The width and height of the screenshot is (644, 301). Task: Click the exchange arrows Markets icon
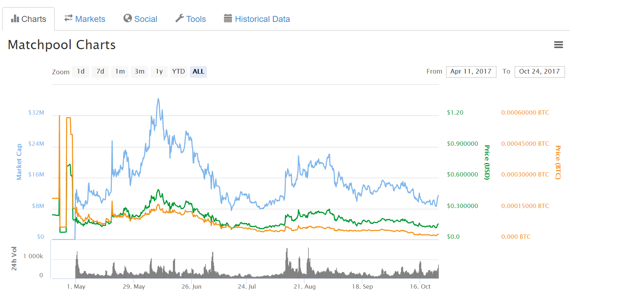click(x=68, y=18)
